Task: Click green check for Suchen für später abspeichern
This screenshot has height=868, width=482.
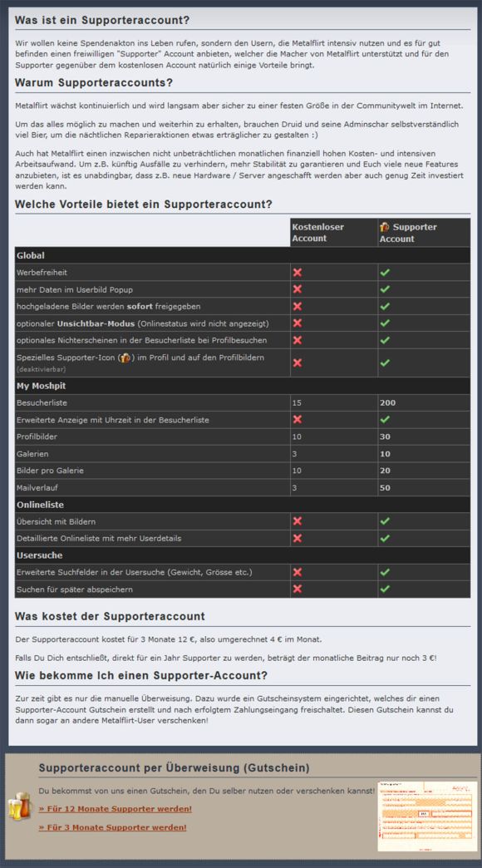Action: [x=385, y=589]
